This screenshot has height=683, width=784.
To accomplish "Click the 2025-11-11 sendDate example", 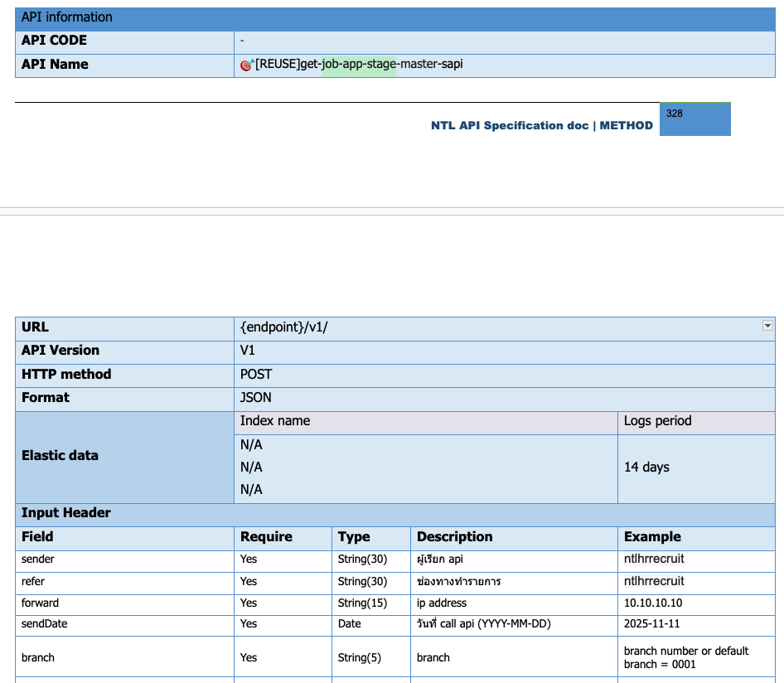I will coord(651,624).
